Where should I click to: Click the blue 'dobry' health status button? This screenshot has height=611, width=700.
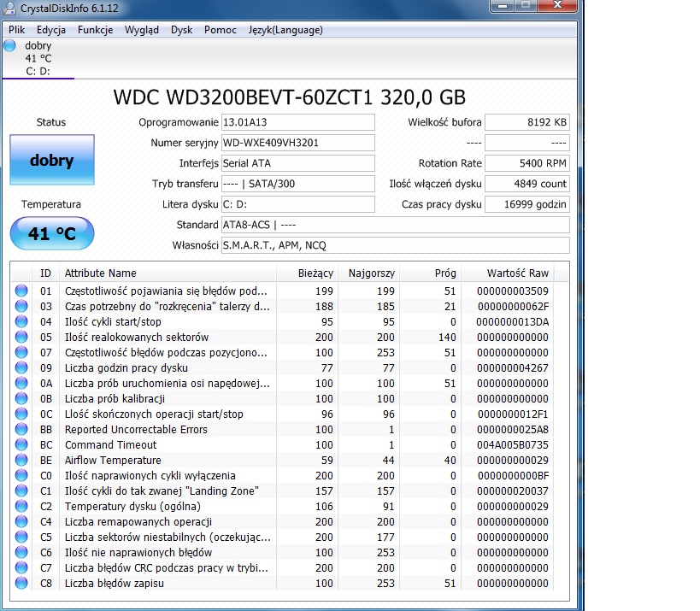(52, 160)
